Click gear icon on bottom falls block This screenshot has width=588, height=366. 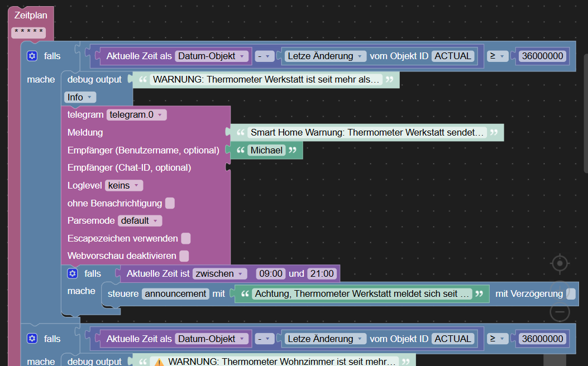point(32,339)
